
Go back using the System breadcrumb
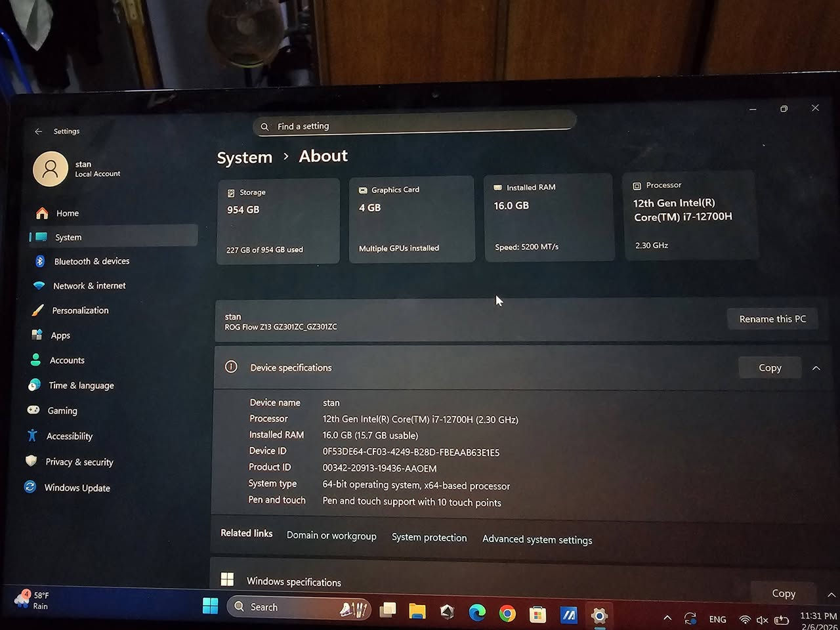coord(244,157)
